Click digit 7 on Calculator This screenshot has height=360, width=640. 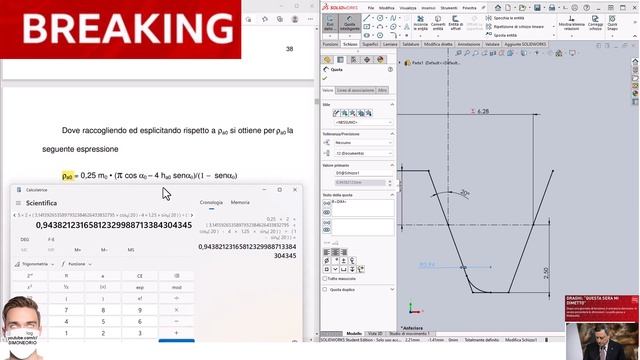(66, 310)
